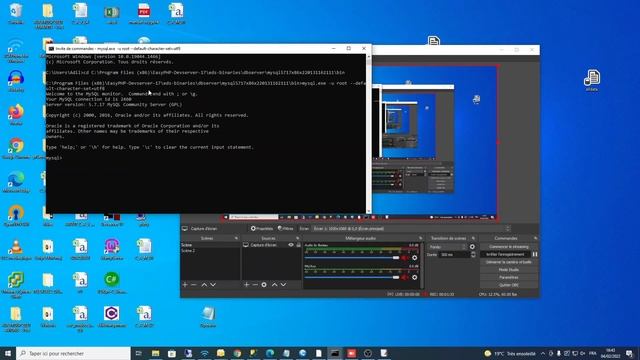Open Firefox desktop shortcut

coord(16,114)
